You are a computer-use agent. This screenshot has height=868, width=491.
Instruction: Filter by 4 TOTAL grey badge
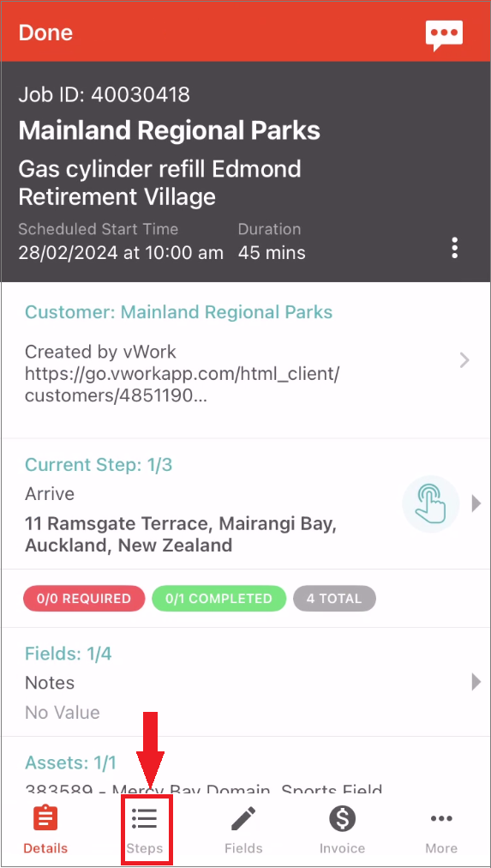334,599
